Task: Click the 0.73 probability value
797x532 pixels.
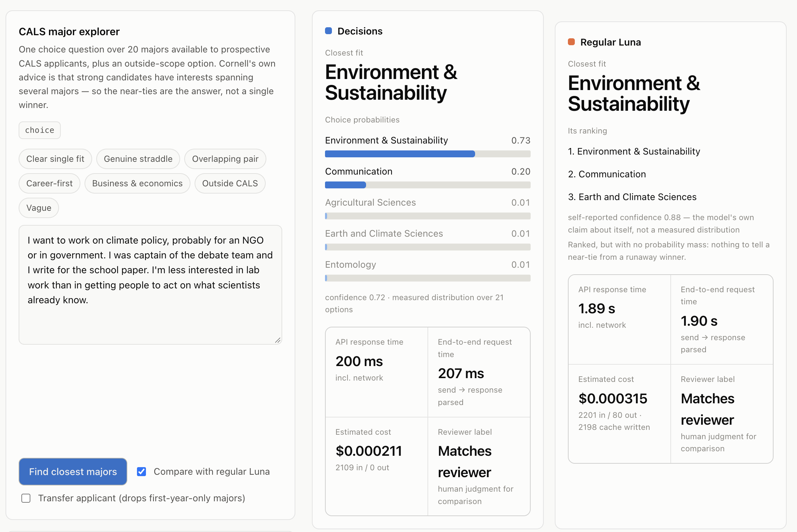Action: point(521,140)
